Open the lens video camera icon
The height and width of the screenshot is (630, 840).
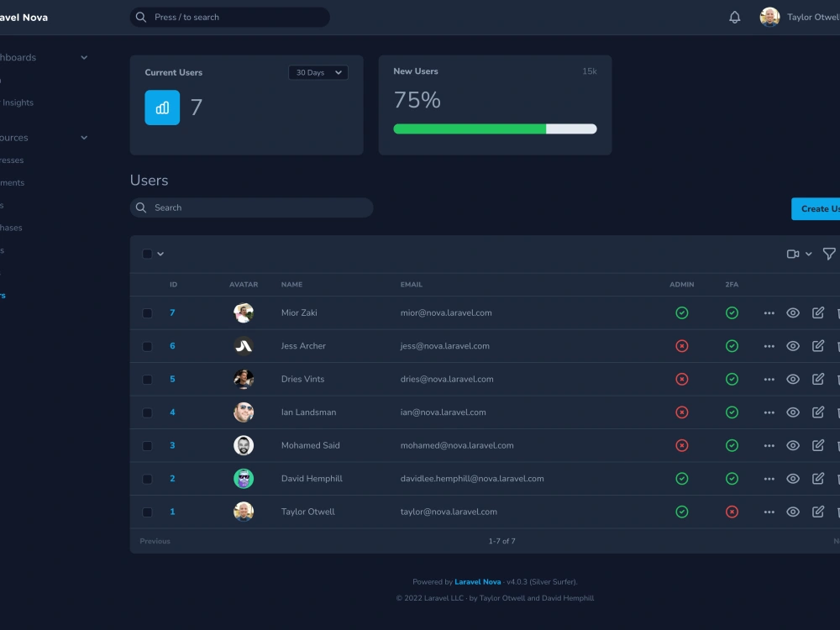tap(793, 254)
